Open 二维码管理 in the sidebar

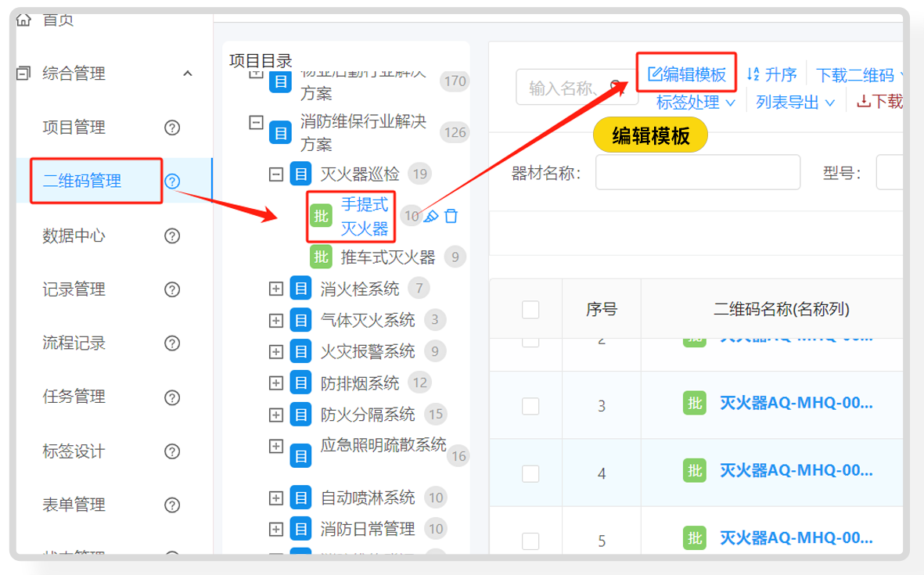(x=82, y=181)
